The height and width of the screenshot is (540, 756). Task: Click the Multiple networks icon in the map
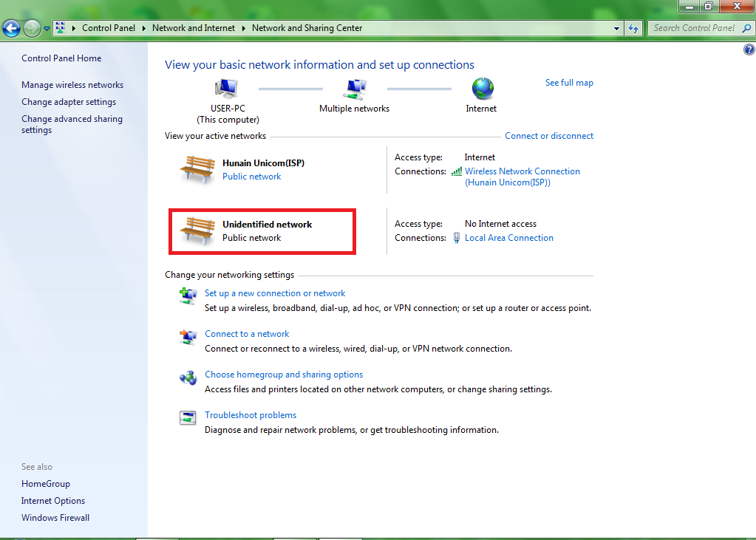[x=355, y=89]
